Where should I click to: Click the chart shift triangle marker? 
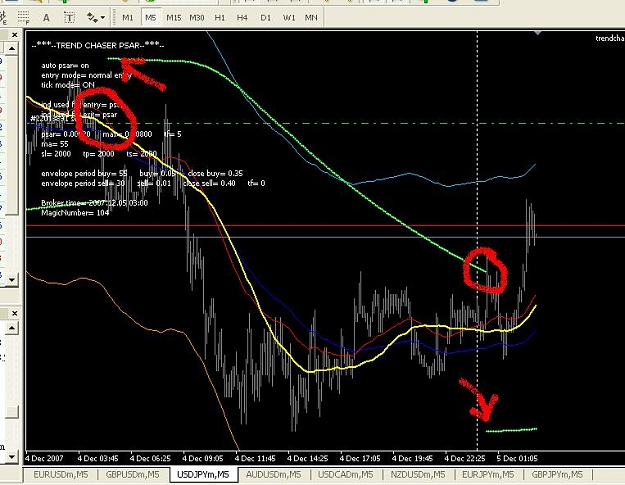click(538, 33)
